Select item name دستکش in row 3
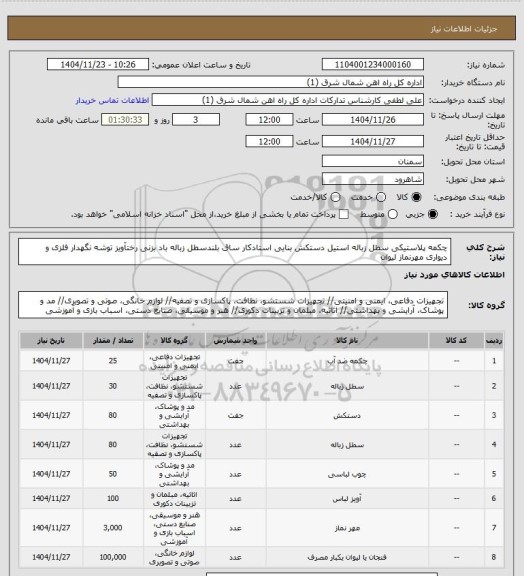 [347, 415]
